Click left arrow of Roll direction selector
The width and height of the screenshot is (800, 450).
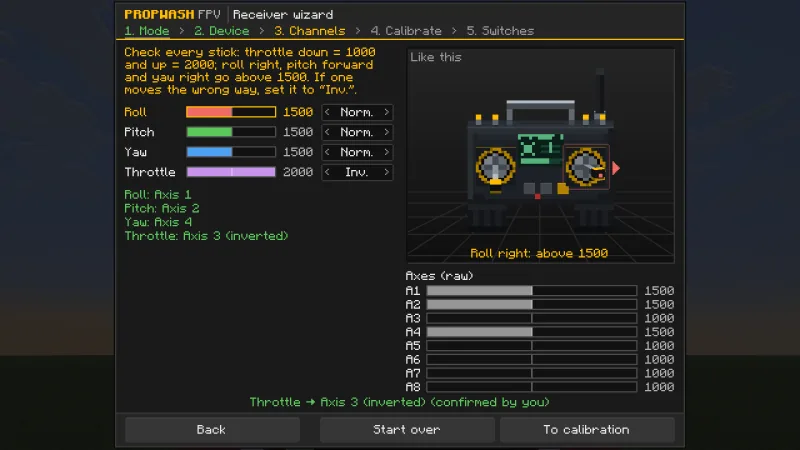coord(328,112)
